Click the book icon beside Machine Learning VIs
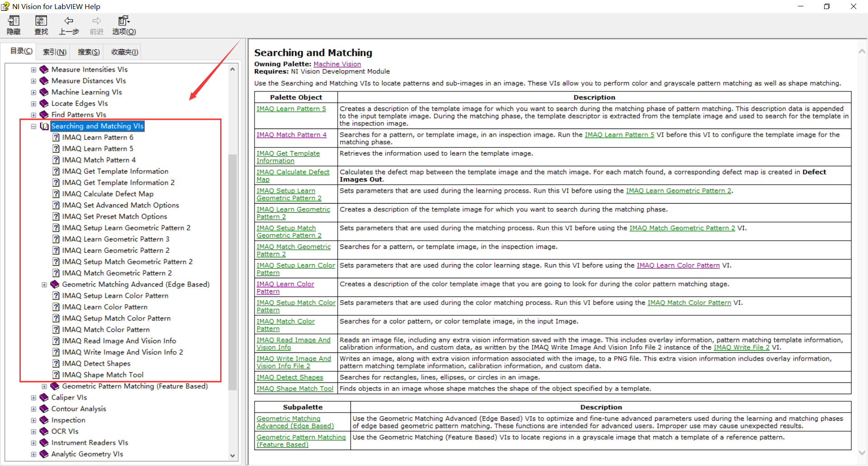868x466 pixels. pyautogui.click(x=44, y=92)
